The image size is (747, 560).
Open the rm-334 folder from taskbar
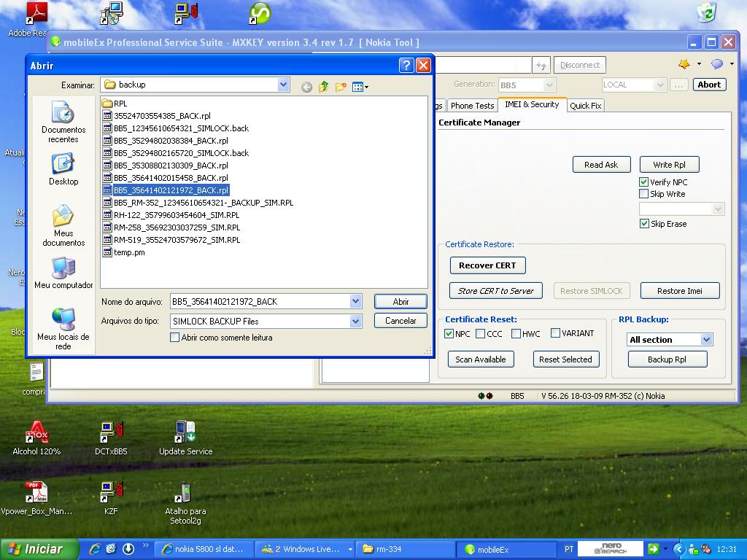point(405,549)
